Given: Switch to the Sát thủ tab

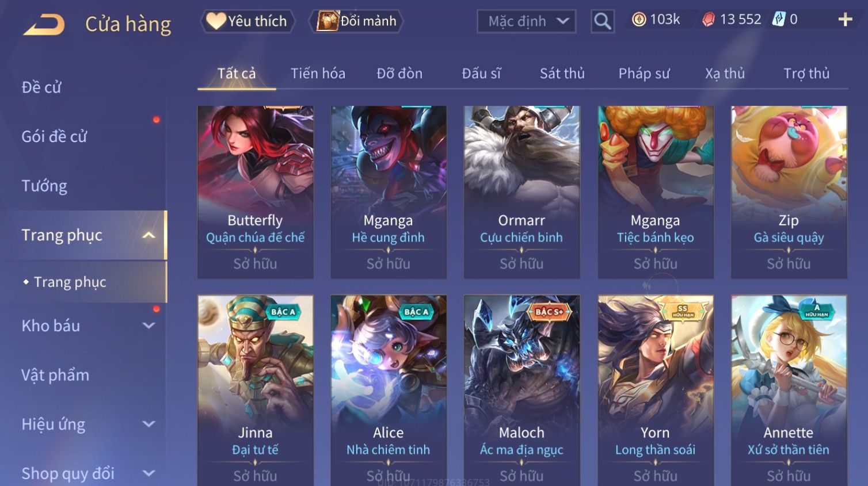Looking at the screenshot, I should (x=562, y=74).
